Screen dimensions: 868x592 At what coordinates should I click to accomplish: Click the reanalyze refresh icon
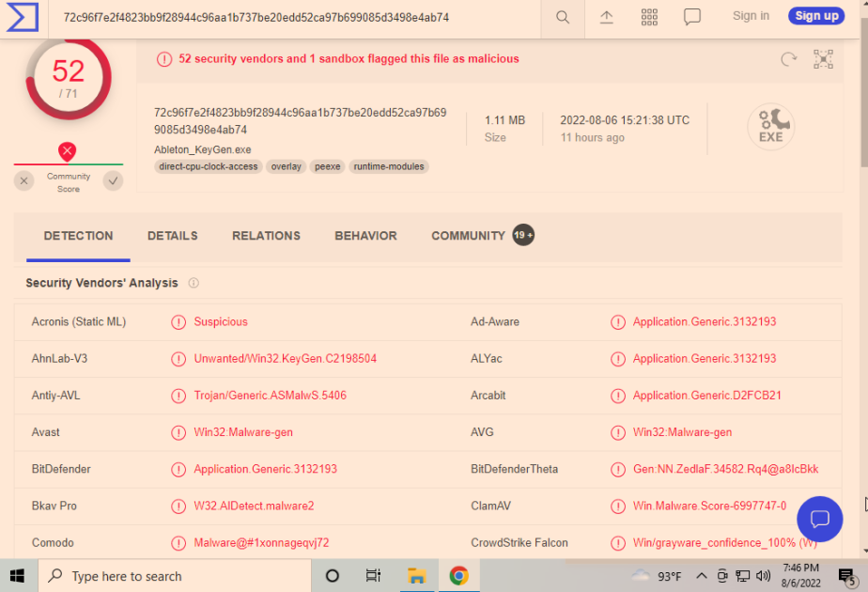click(x=789, y=58)
